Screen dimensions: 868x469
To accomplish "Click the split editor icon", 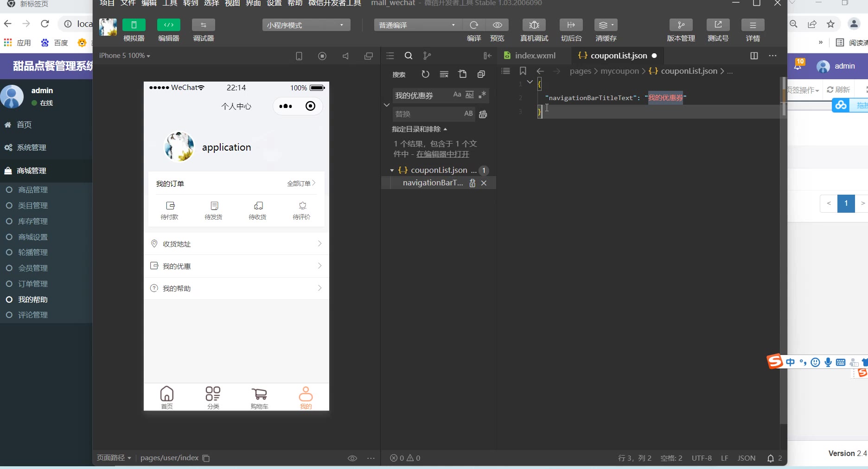I will click(x=754, y=56).
